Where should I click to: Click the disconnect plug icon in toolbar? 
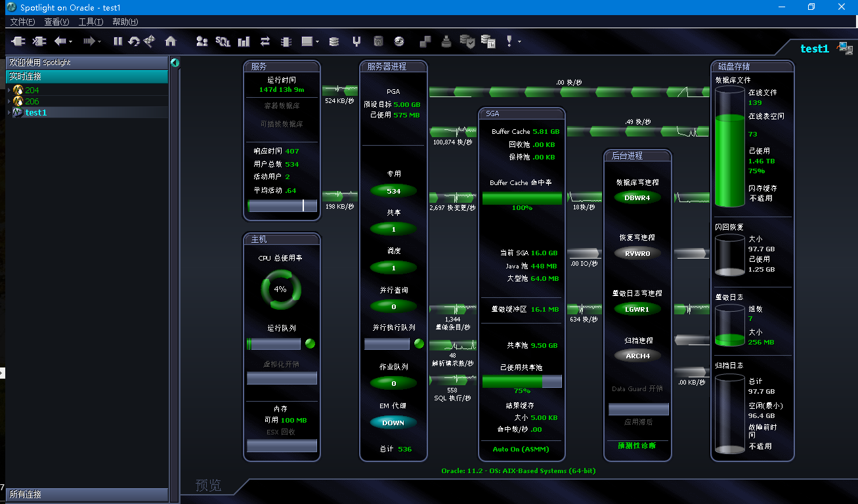tap(39, 41)
